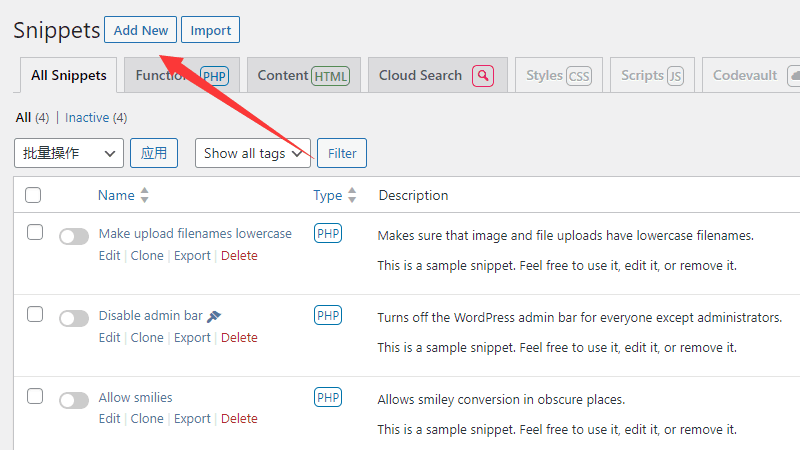Toggle the Disable admin bar snippet on
This screenshot has width=800, height=450.
click(74, 318)
